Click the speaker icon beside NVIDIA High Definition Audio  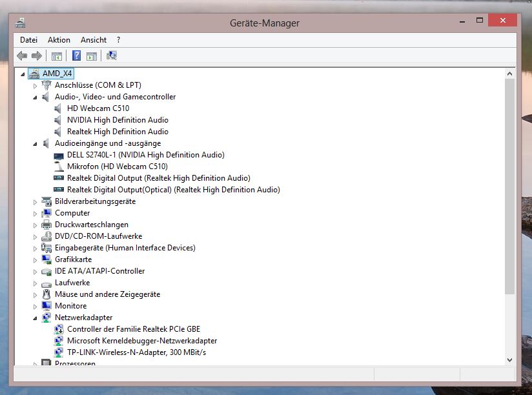click(58, 120)
